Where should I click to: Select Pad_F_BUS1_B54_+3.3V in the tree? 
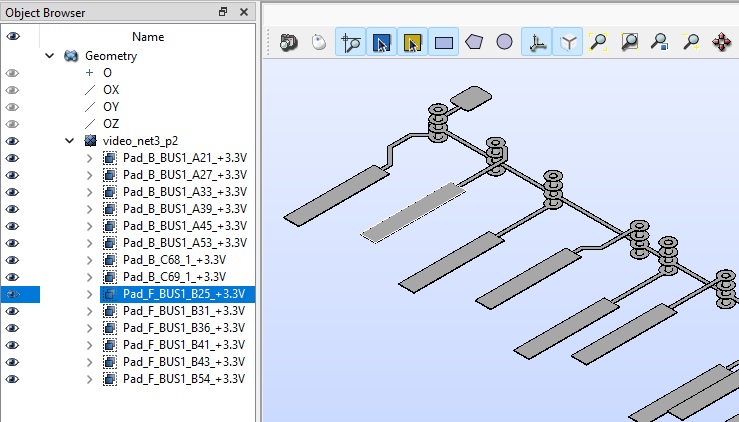[183, 379]
